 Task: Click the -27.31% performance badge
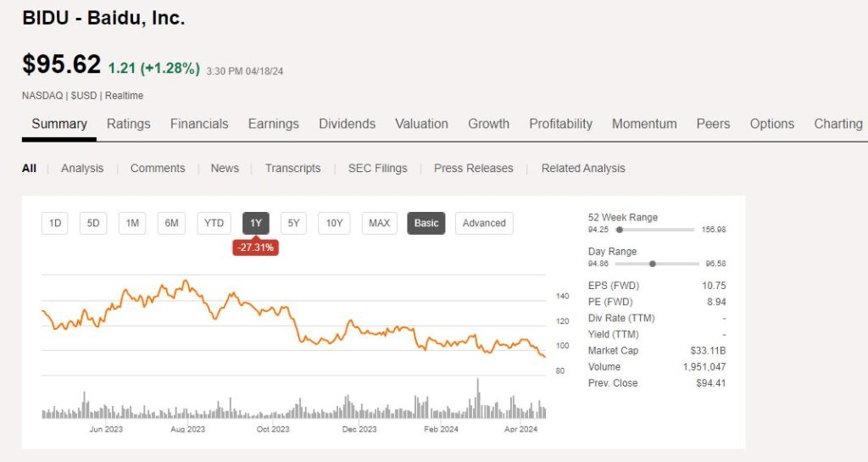[256, 248]
